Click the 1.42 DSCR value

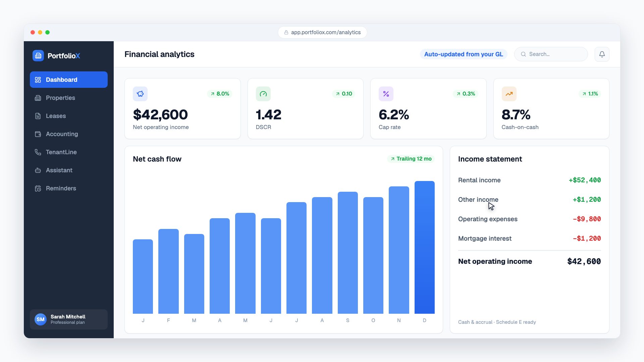[x=268, y=115]
